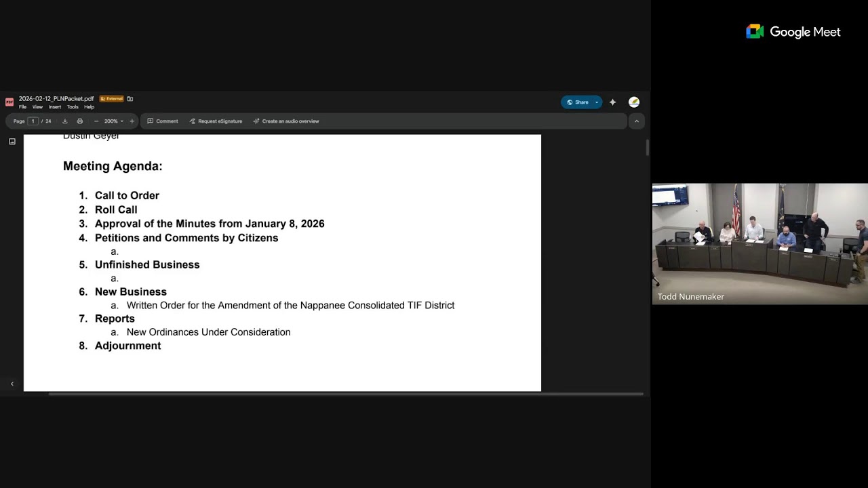Zoom in with the plus icon
This screenshot has width=868, height=488.
tap(132, 121)
